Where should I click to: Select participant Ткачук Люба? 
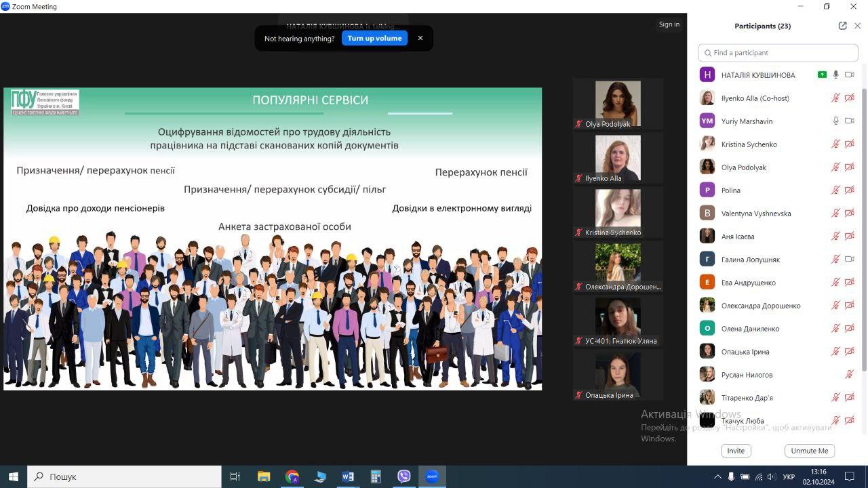[778, 421]
